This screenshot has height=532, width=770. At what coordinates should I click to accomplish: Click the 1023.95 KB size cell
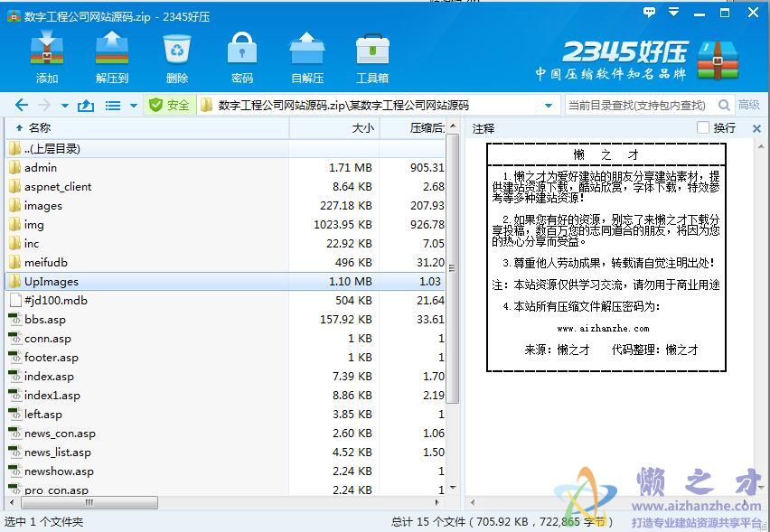point(343,225)
